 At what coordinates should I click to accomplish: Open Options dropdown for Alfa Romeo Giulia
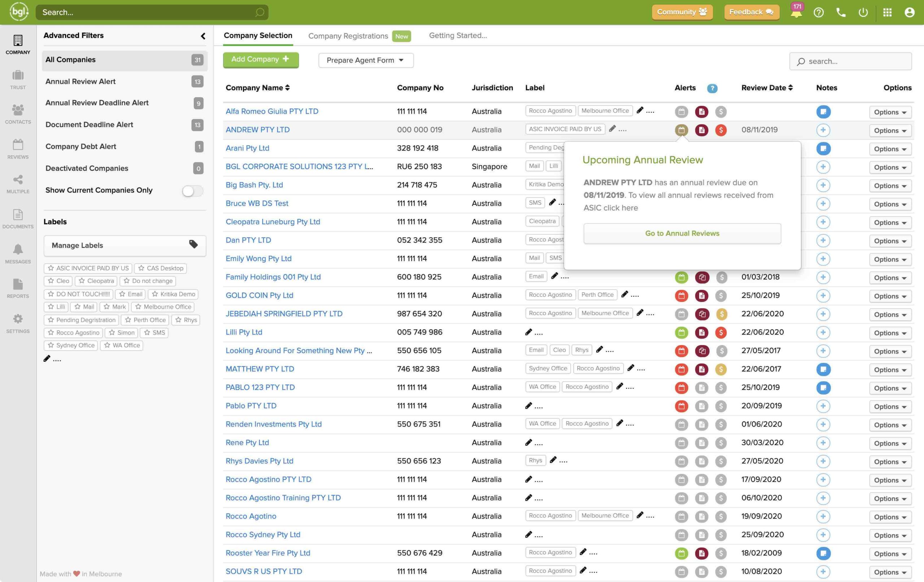889,112
